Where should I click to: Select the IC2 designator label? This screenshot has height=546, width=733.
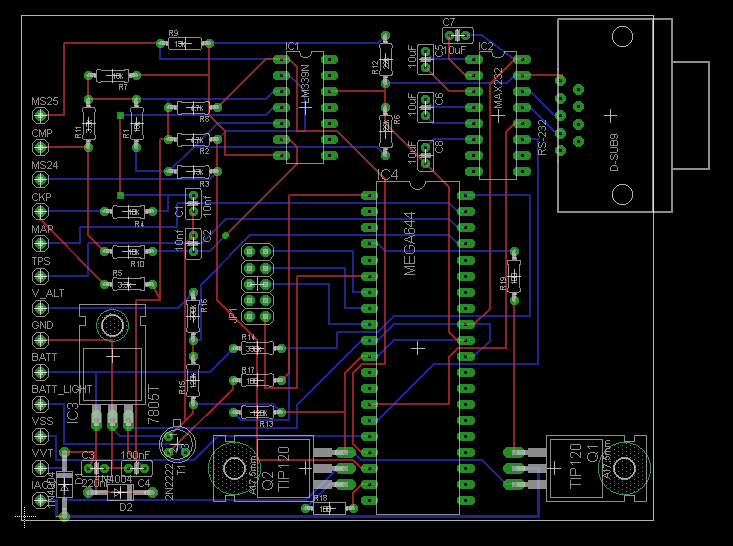pos(486,46)
